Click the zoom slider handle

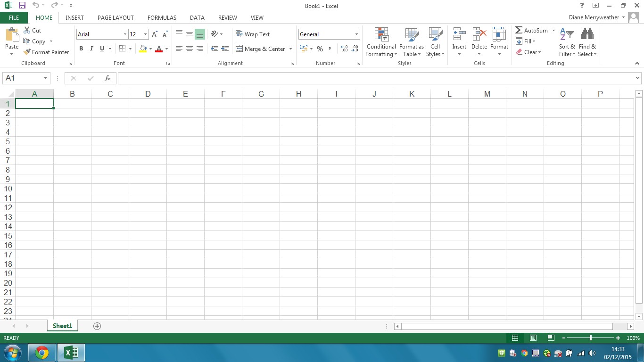coord(591,338)
